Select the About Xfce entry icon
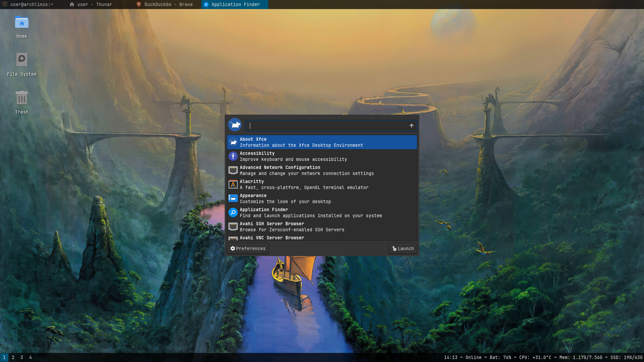The height and width of the screenshot is (362, 644). tap(233, 142)
